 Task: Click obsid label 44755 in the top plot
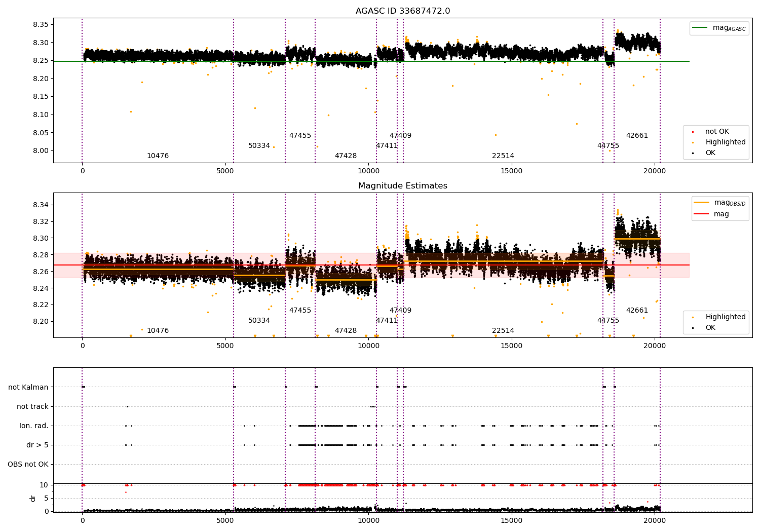pyautogui.click(x=608, y=146)
